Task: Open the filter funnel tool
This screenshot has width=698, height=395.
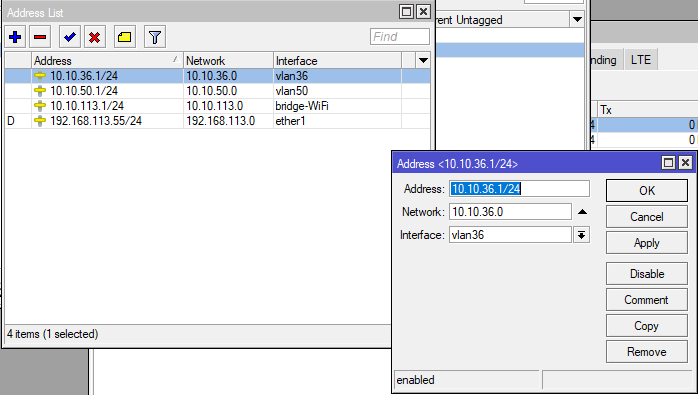Action: (155, 37)
